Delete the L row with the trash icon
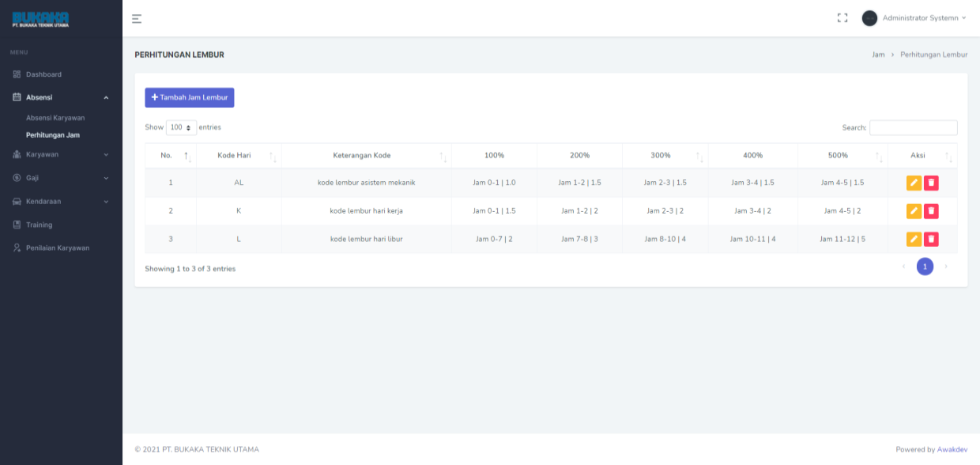 tap(931, 239)
